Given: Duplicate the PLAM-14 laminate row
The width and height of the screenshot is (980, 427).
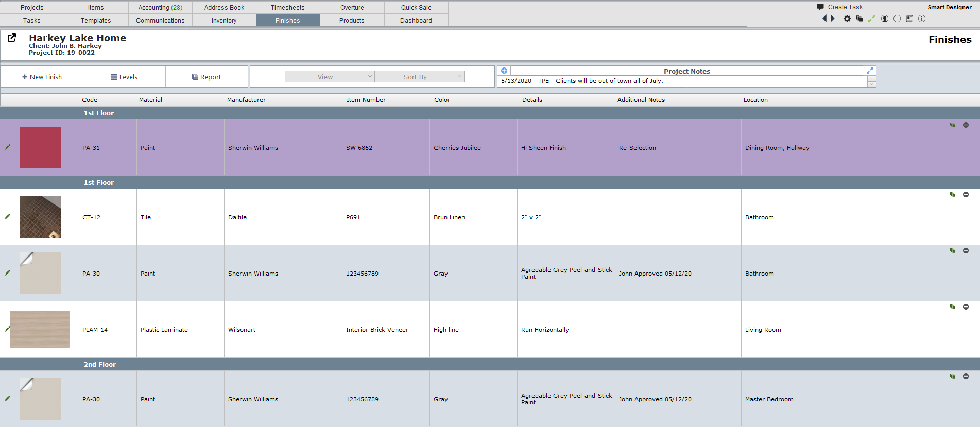Looking at the screenshot, I should (952, 307).
